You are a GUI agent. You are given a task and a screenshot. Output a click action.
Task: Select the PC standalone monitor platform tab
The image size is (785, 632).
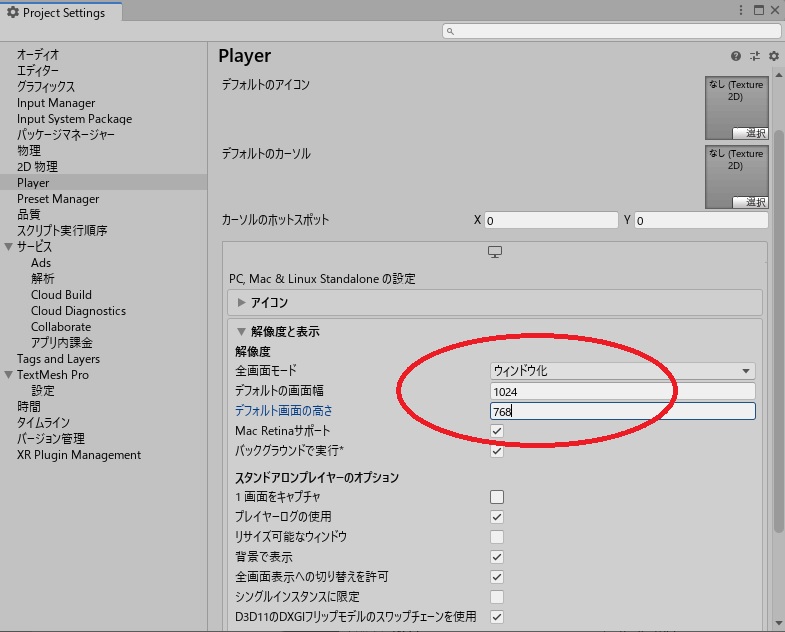point(495,252)
